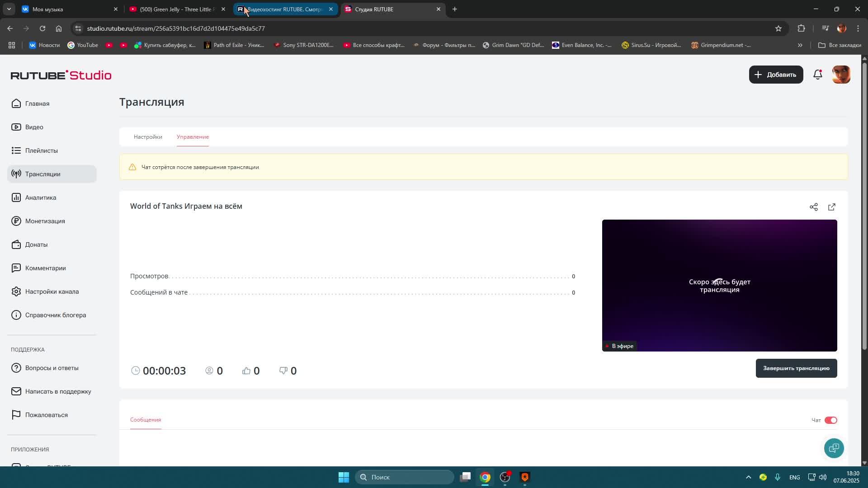Click the user avatar in header
This screenshot has height=488, width=868.
click(841, 75)
